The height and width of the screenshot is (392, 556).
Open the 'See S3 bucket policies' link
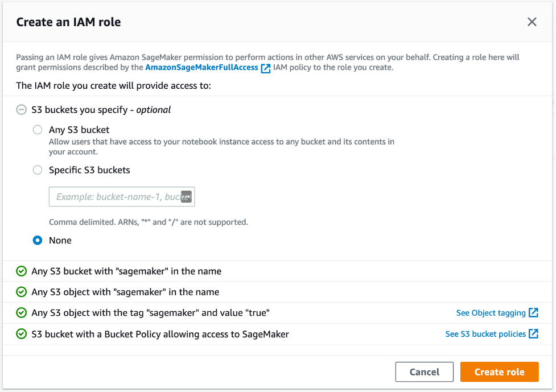487,334
